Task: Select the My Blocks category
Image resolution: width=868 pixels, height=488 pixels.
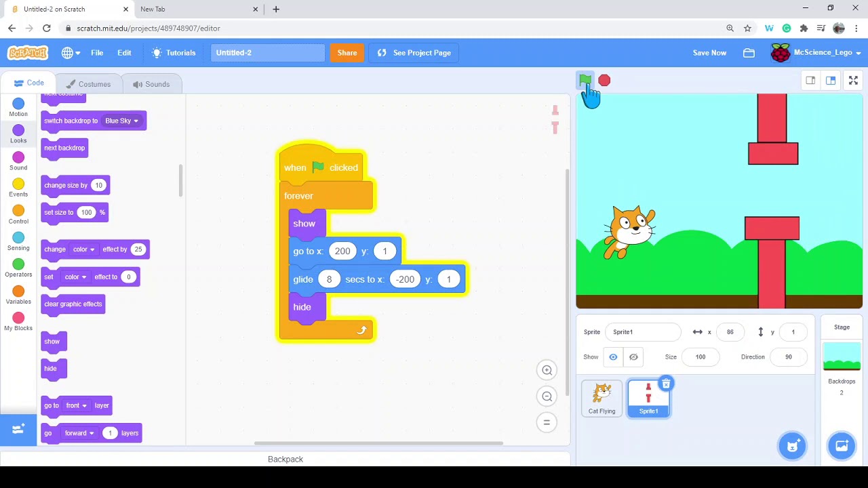Action: (18, 321)
